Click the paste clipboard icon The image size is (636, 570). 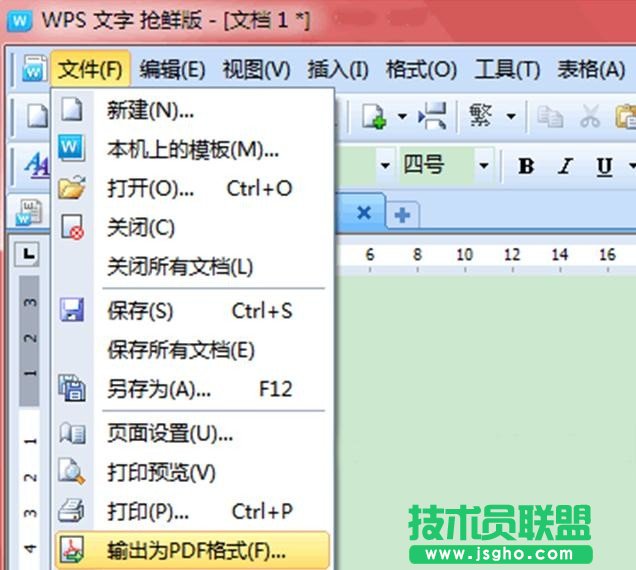(626, 116)
